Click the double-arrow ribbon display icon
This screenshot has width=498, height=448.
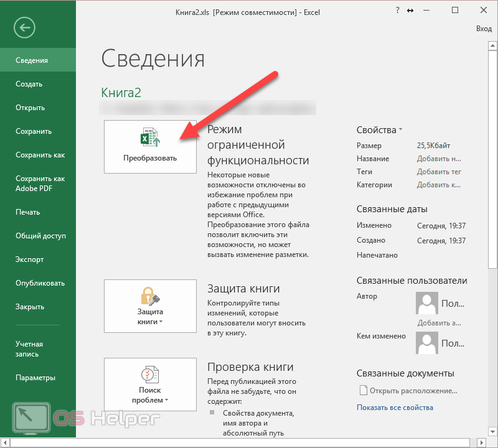[x=410, y=11]
